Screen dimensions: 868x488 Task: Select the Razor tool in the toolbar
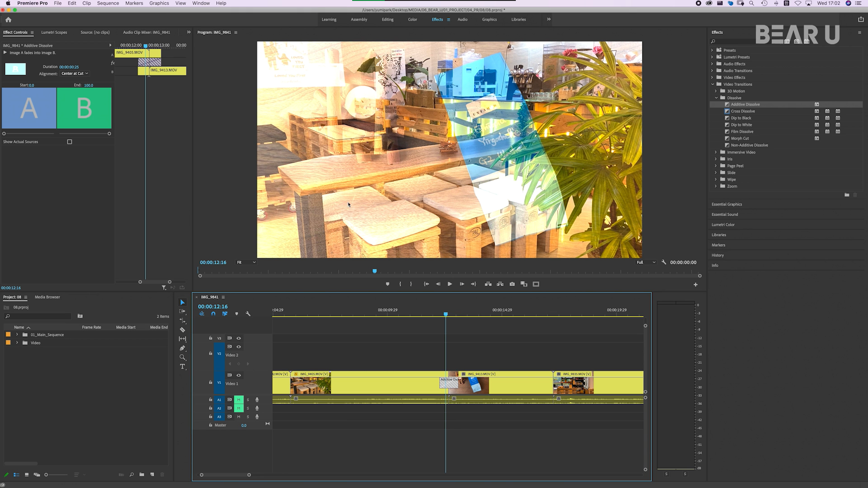(183, 330)
